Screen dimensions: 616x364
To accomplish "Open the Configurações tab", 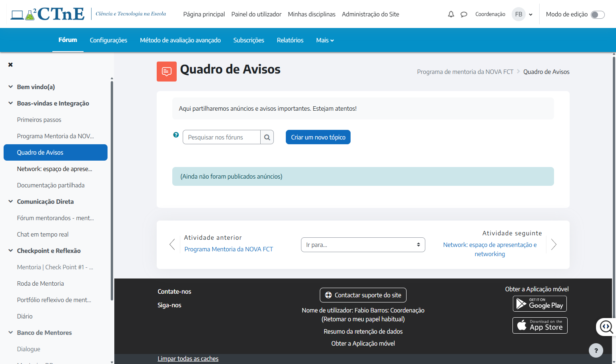I will click(x=108, y=40).
